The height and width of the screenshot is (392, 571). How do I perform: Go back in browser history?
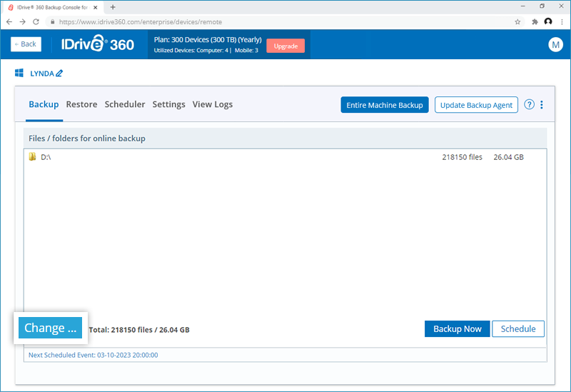(9, 22)
